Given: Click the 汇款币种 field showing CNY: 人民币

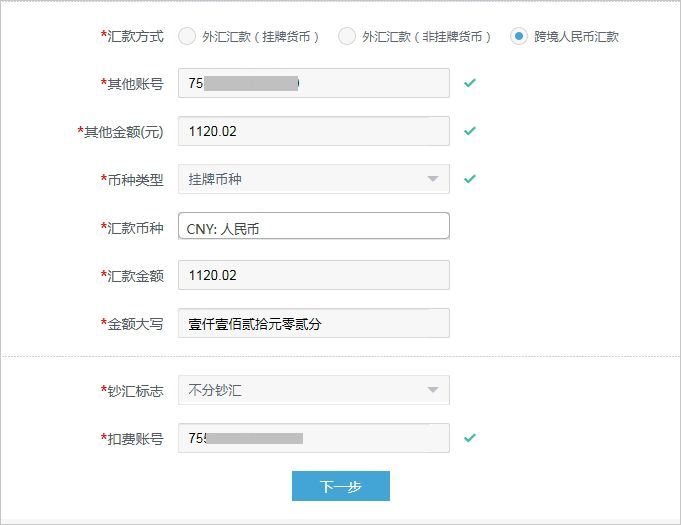Looking at the screenshot, I should [x=313, y=227].
